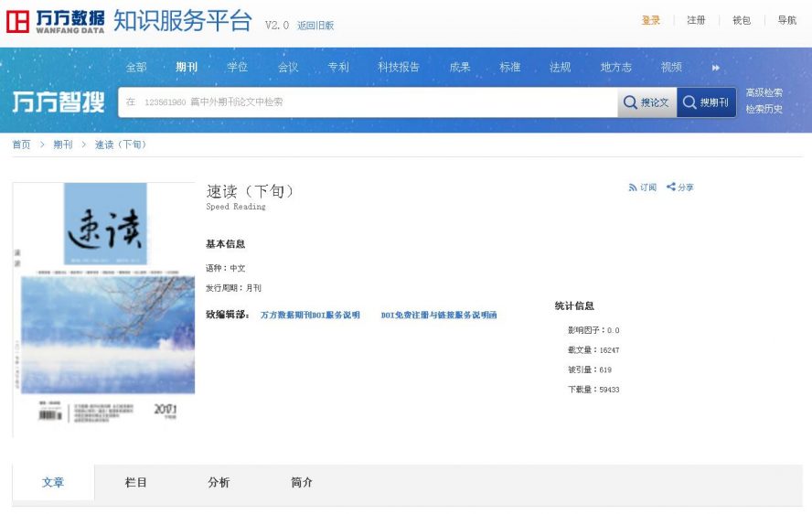Click 发行周期：月刊 info text
The image size is (812, 514).
233,288
